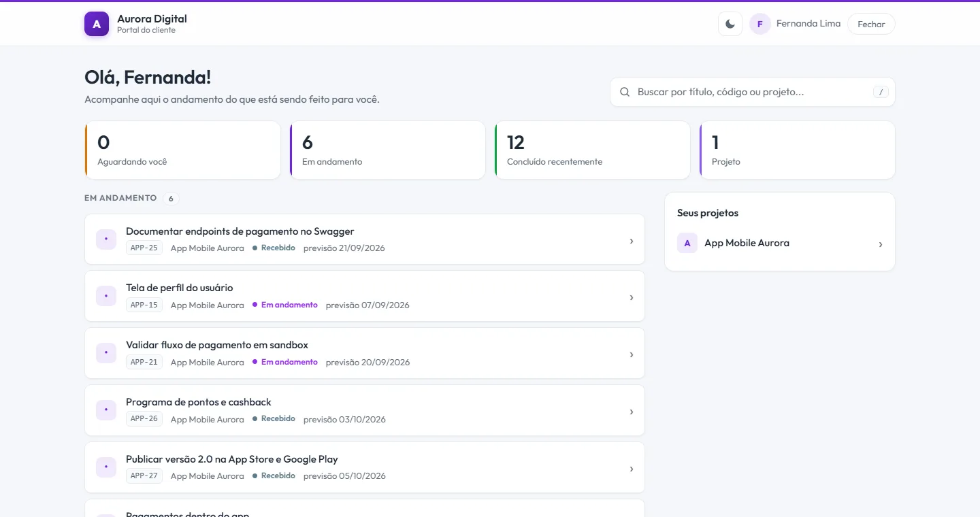Click the Em andamento status on APP-21 row
980x517 pixels.
(285, 362)
